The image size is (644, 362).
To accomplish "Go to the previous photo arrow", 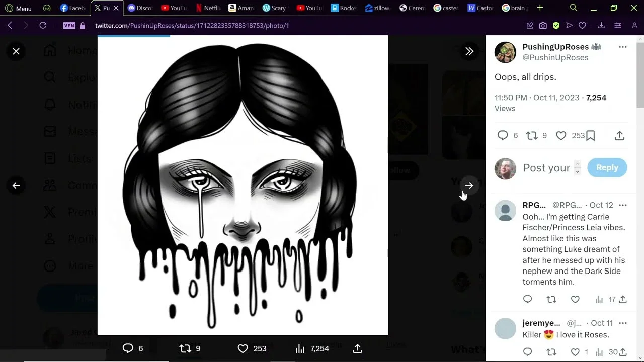I will [16, 186].
